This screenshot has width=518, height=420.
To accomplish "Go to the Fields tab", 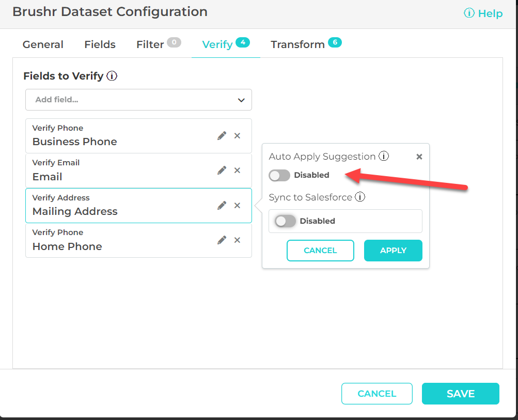I will 100,44.
